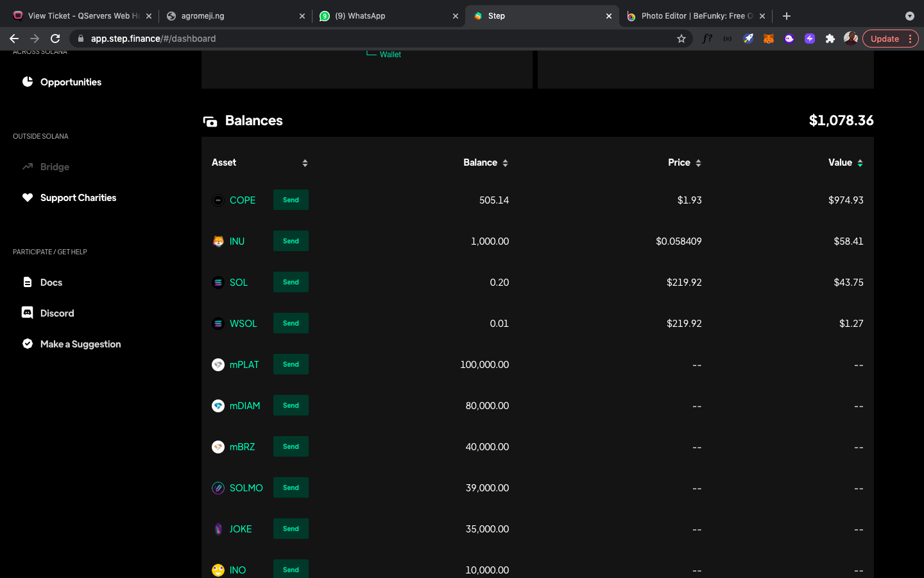The image size is (924, 578).
Task: Open the Docs menu item
Action: click(x=51, y=283)
